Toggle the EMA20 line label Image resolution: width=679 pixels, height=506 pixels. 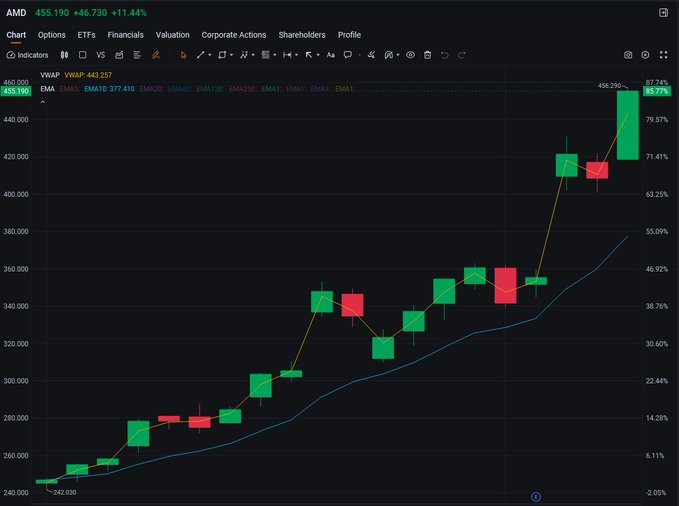151,89
